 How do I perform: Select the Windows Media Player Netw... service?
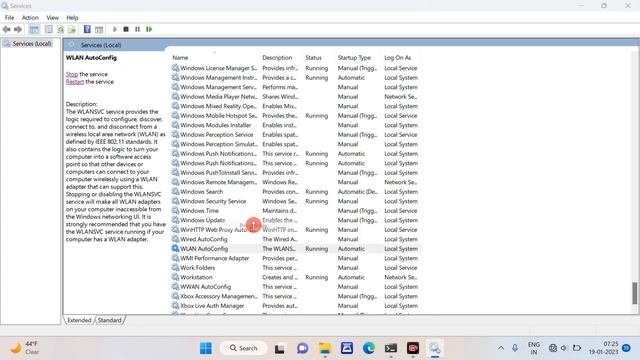[x=296, y=97]
